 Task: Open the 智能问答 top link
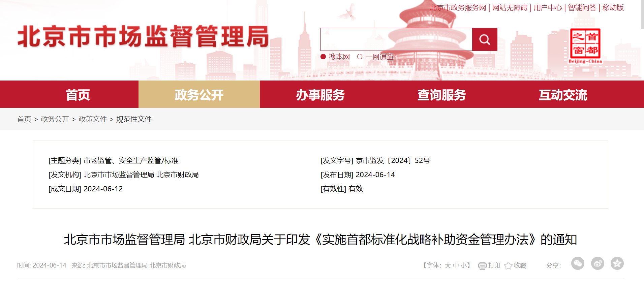tap(582, 8)
